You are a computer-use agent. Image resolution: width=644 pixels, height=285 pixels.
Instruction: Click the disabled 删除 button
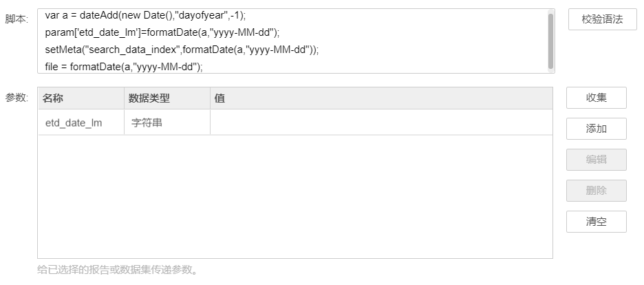tap(597, 191)
